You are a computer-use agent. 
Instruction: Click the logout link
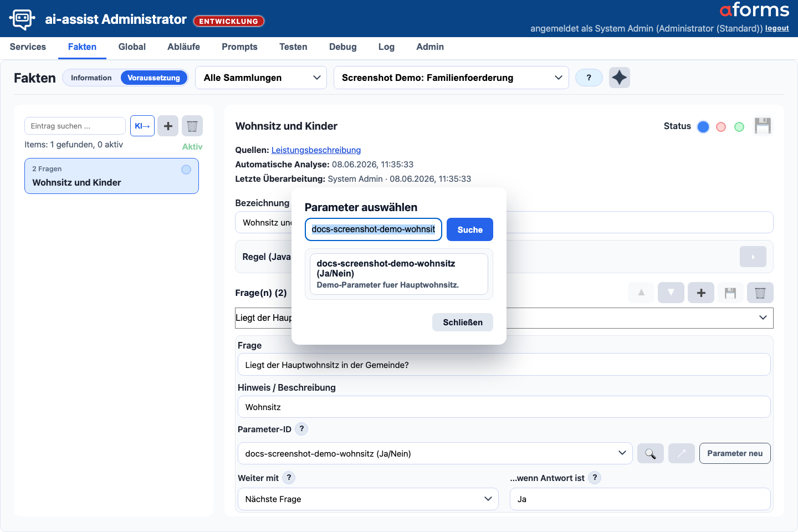coord(777,28)
